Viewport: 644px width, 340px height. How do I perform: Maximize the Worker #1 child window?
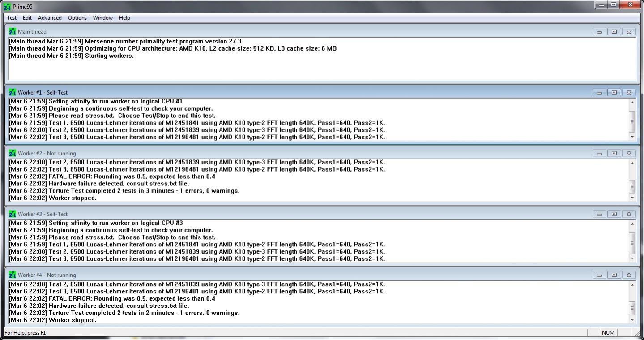tap(614, 93)
